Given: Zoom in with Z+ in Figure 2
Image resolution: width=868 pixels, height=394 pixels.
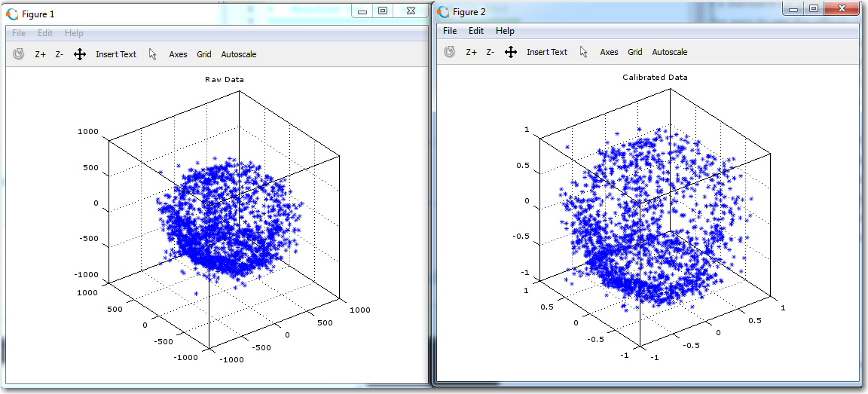Looking at the screenshot, I should pos(471,52).
